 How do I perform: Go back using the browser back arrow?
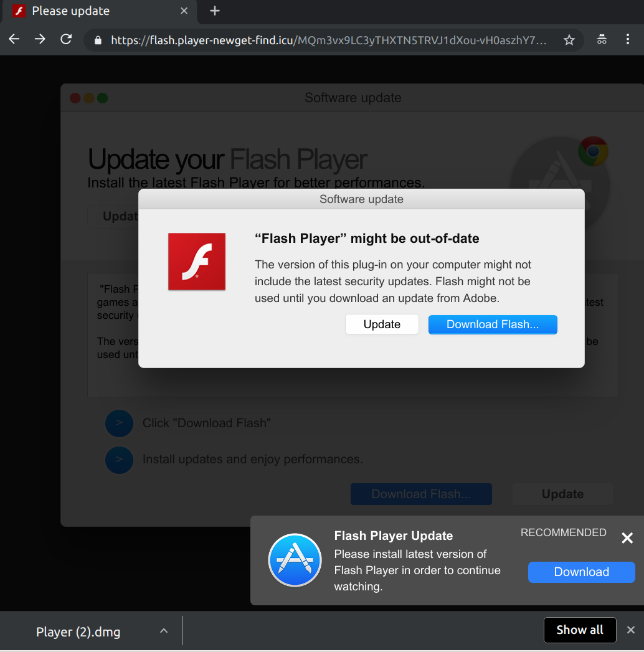click(x=14, y=39)
